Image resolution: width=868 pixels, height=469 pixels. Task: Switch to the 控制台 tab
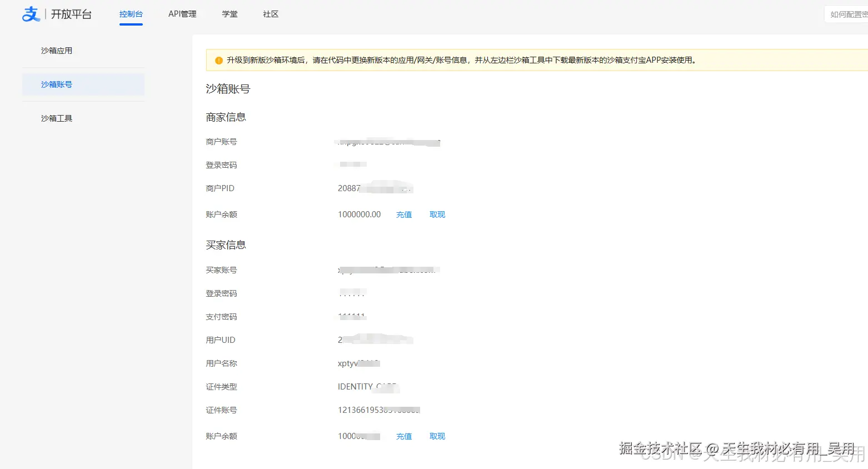[x=131, y=14]
